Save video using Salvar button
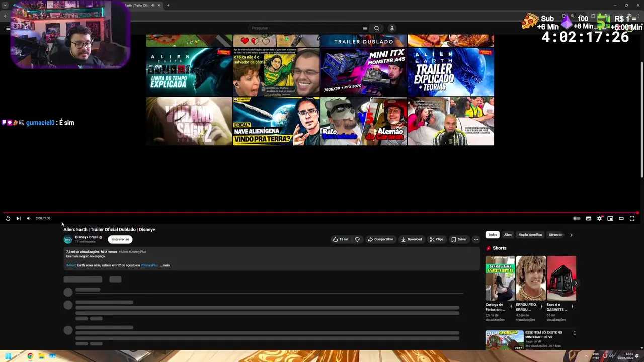644x362 pixels. pyautogui.click(x=459, y=239)
